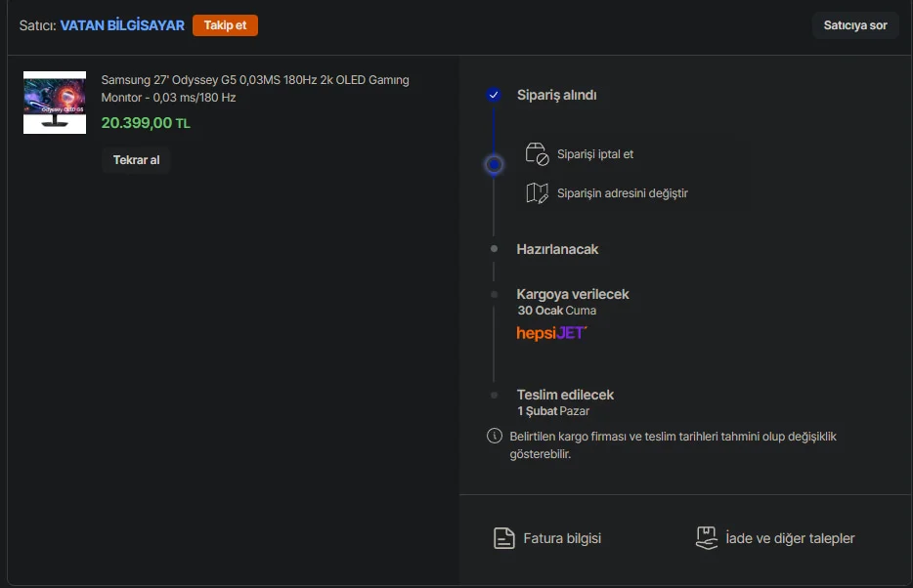Click the map icon for changing address

coord(537,193)
